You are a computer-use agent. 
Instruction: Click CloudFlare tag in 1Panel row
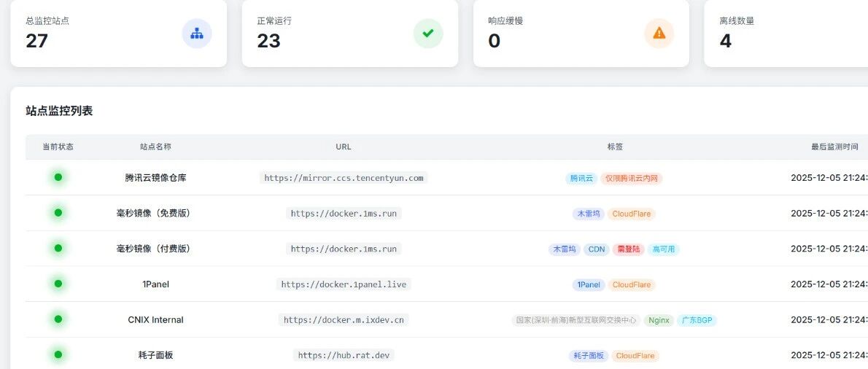coord(632,284)
